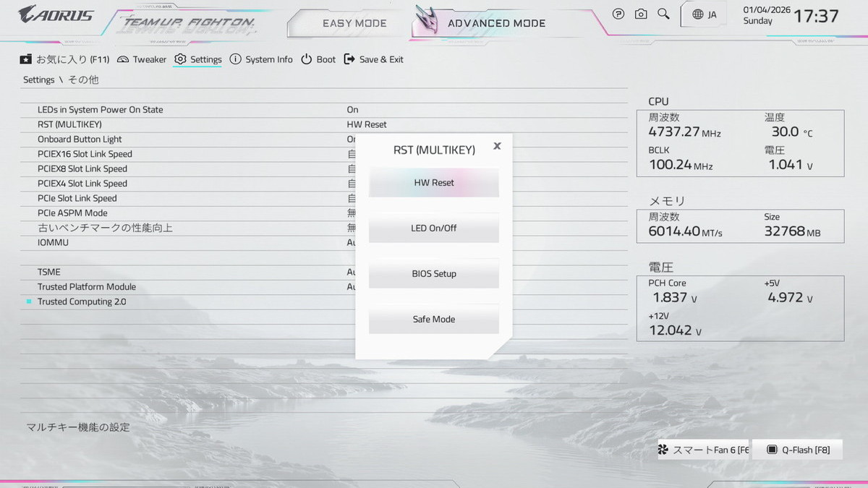Open the お気に入り (F11) favorites tab

64,59
